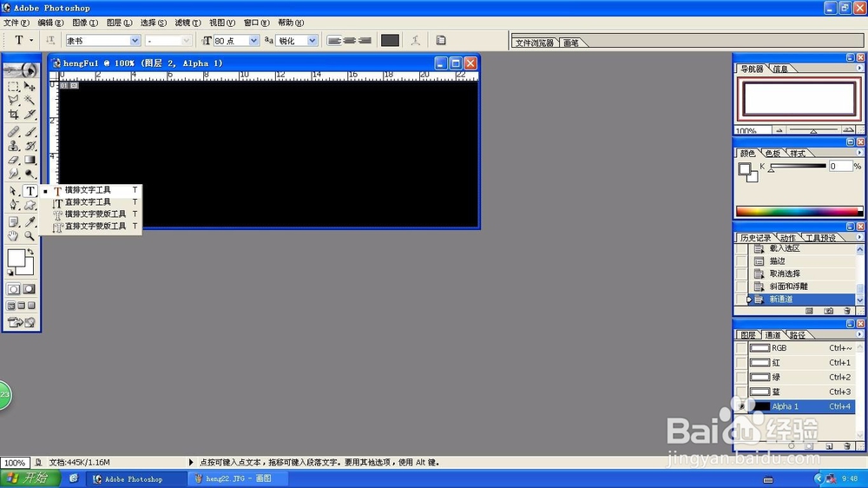The height and width of the screenshot is (488, 868).
Task: Open the Color panel flyout menu
Action: click(x=859, y=153)
